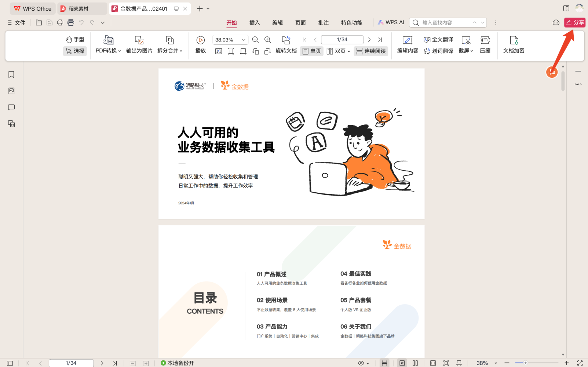Rotate the page clockwise
Image resolution: width=588 pixels, height=367 pixels.
268,51
